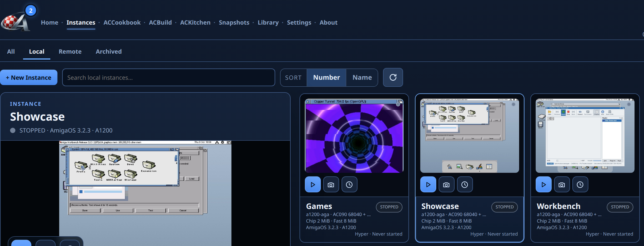Click the Games card title
The image size is (644, 246).
319,206
